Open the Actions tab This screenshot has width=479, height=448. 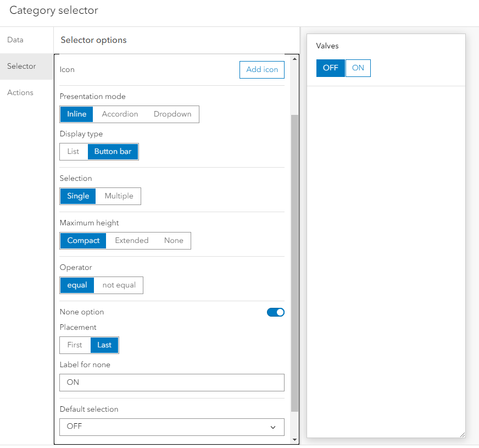coord(20,92)
